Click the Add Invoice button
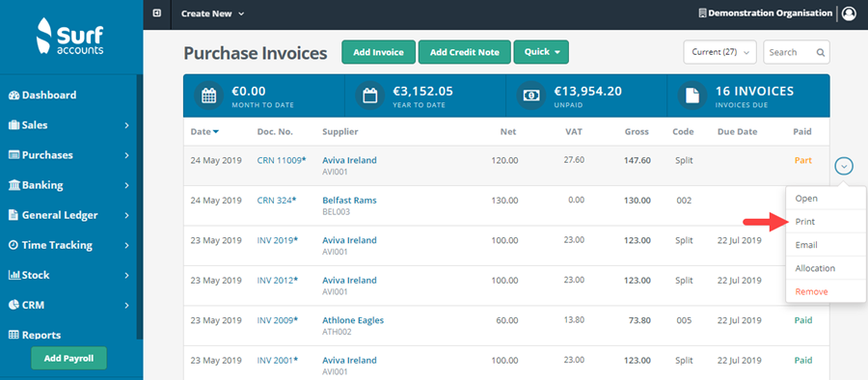Viewport: 868px width, 380px height. coord(379,52)
